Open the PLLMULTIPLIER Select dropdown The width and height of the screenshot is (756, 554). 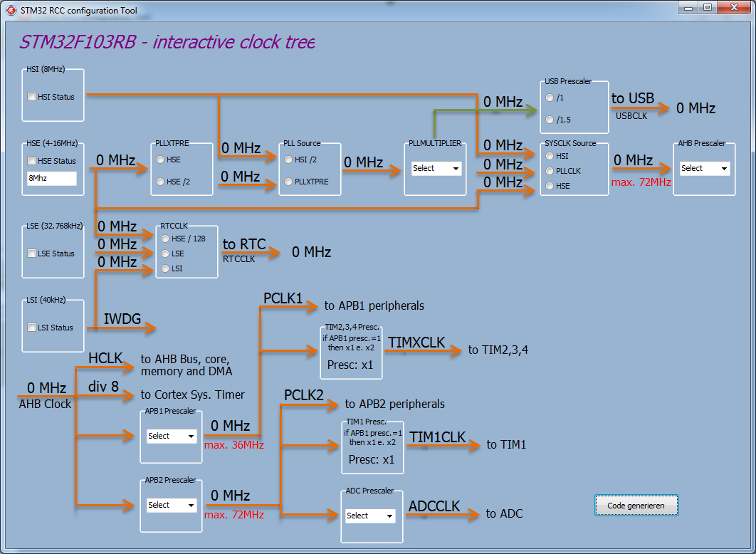coord(435,168)
